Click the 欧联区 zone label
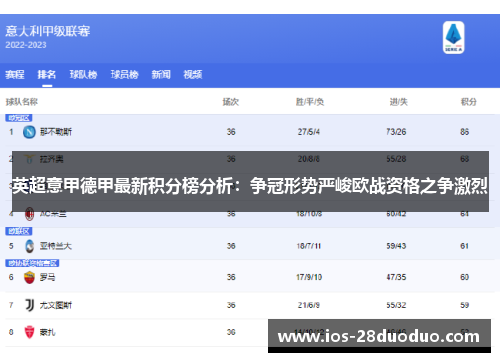The width and height of the screenshot is (500, 362). 19,231
